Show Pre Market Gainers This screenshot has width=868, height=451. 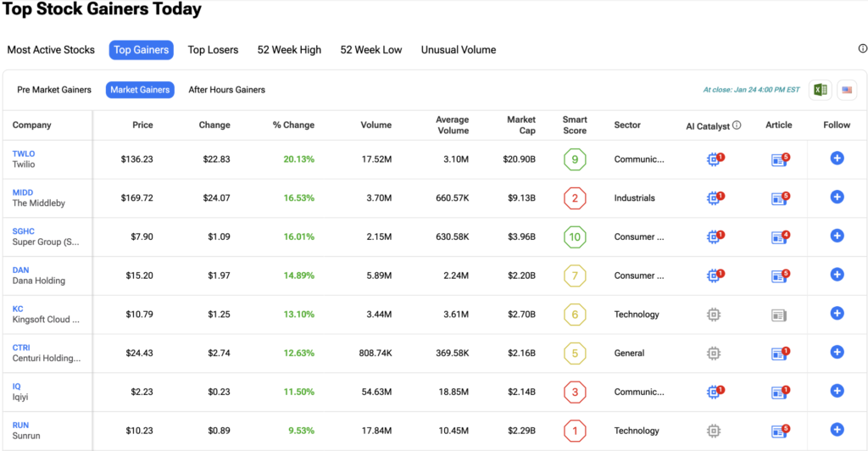point(54,90)
